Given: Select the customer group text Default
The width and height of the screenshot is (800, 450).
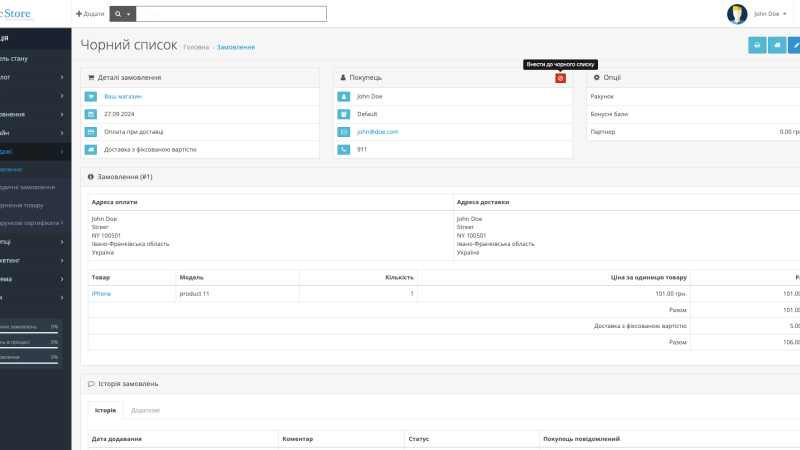Looking at the screenshot, I should click(x=367, y=114).
